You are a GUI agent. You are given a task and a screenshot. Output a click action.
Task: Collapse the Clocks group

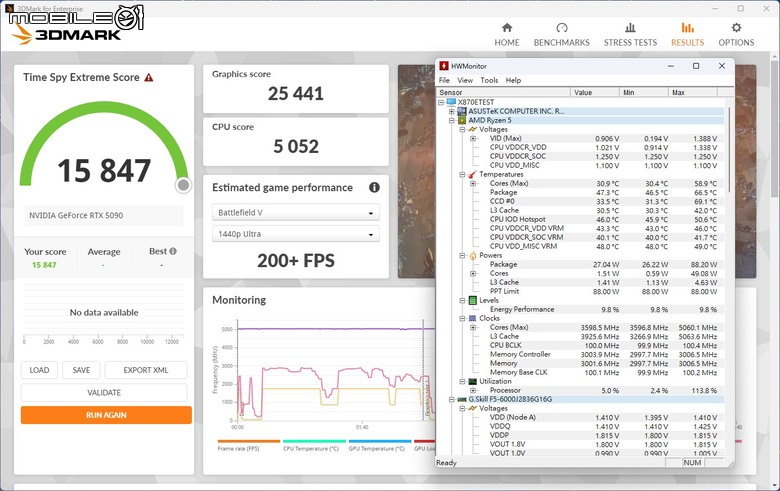click(x=462, y=318)
